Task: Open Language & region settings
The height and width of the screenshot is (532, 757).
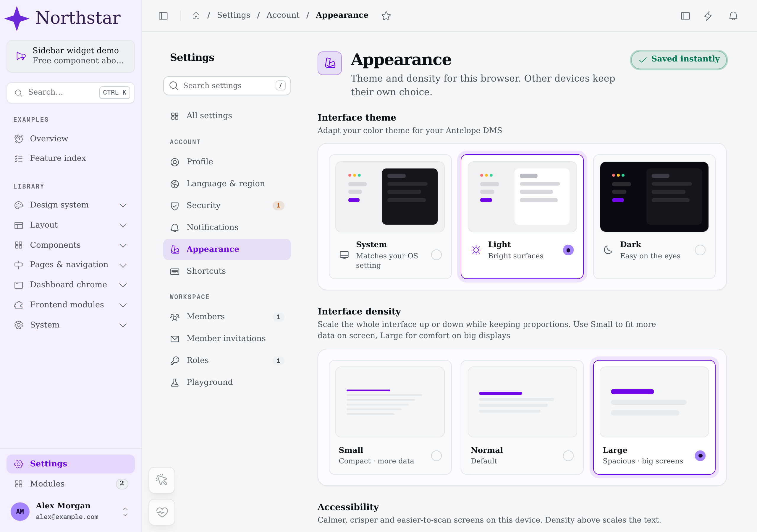Action: [227, 184]
